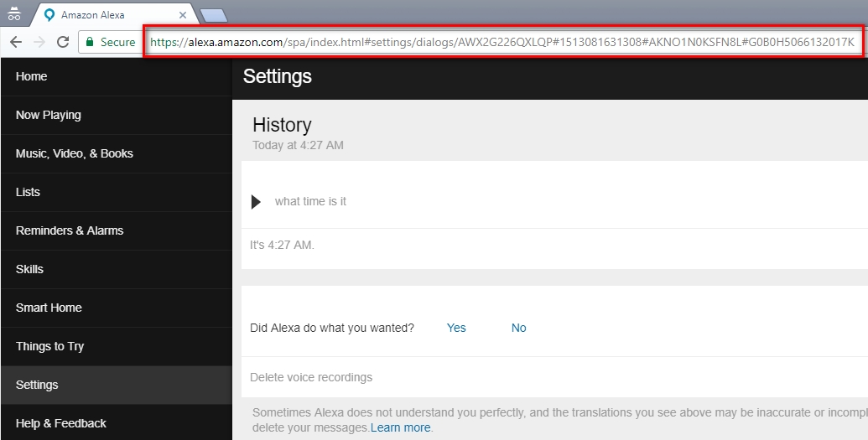
Task: Select the Amazon Alexa browser tab
Action: (113, 14)
